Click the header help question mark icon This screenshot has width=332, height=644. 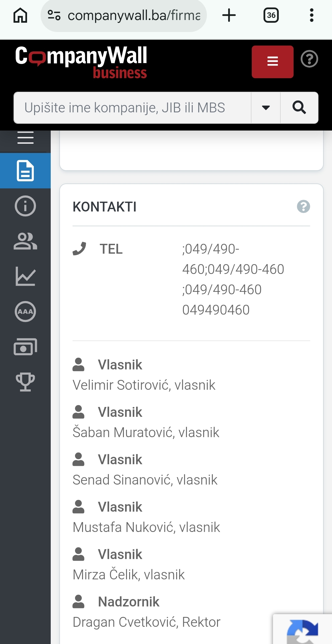[x=309, y=59]
